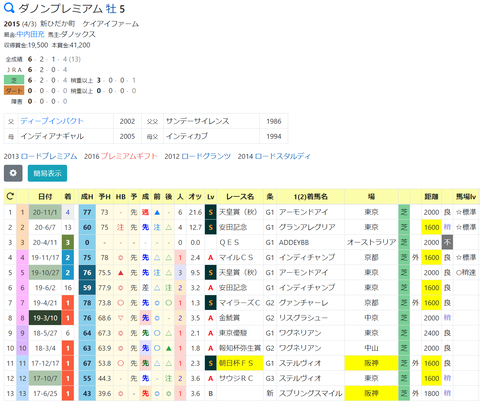The image size is (480, 403).
Task: Click race name 東京優駿
Action: tap(233, 333)
